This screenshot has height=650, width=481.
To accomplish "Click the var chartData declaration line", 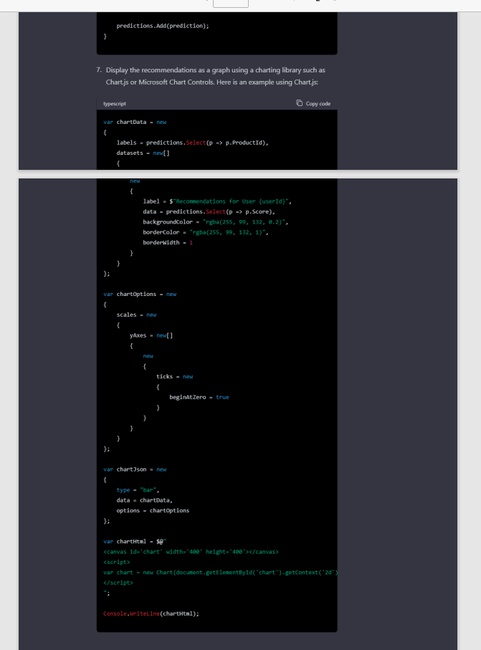I will click(135, 122).
